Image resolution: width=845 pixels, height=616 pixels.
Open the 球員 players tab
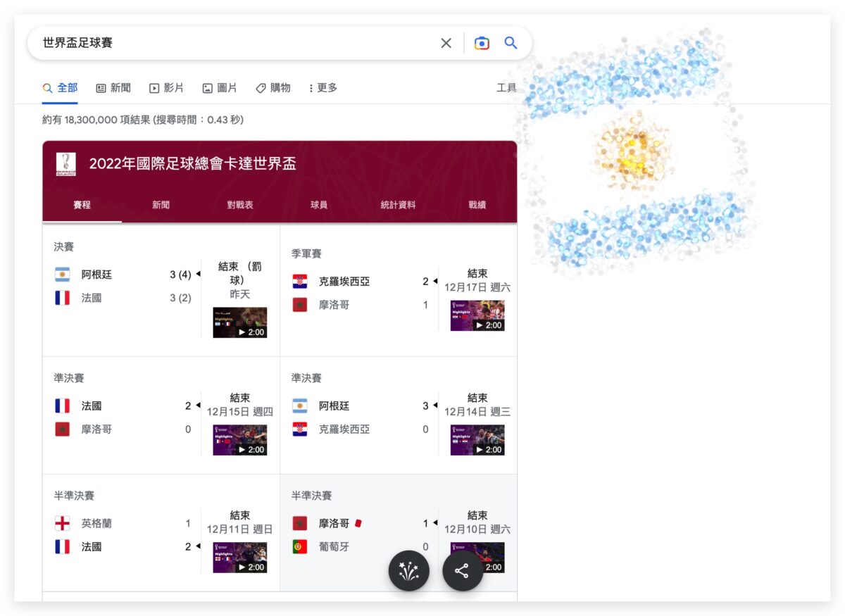point(319,206)
